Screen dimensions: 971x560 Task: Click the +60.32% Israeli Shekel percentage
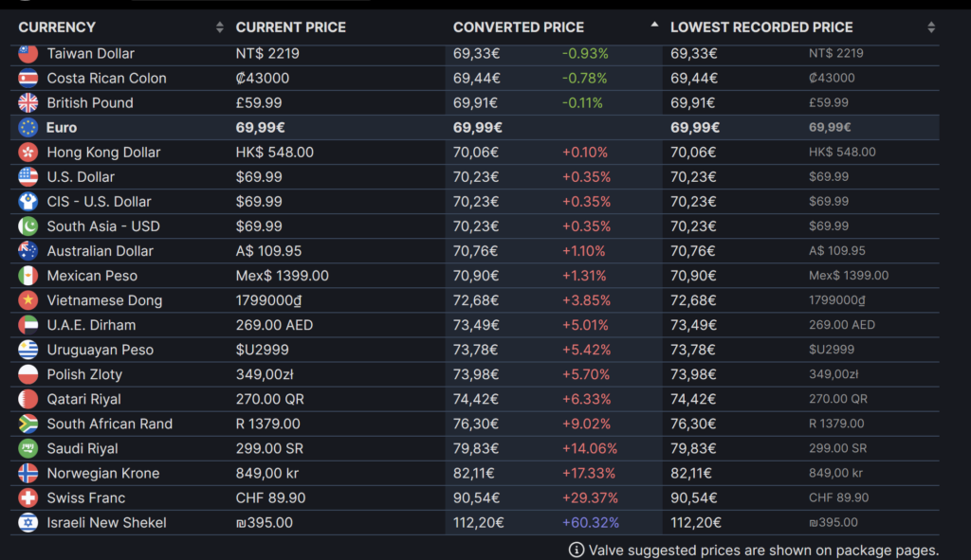pyautogui.click(x=590, y=522)
